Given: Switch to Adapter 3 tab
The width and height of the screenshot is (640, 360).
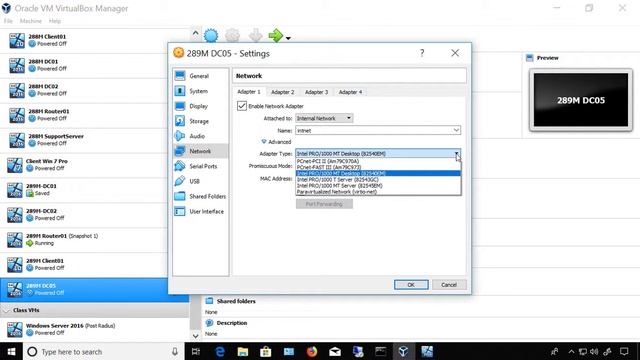Looking at the screenshot, I should tap(316, 92).
